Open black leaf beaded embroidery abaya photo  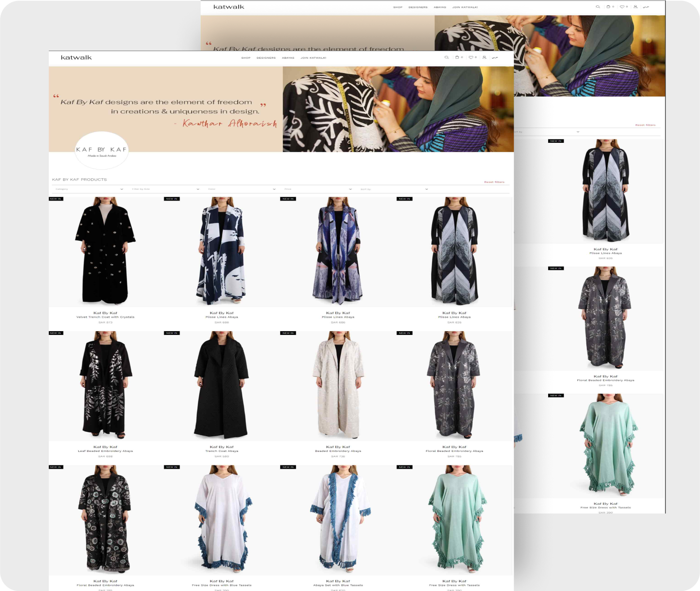coord(106,385)
